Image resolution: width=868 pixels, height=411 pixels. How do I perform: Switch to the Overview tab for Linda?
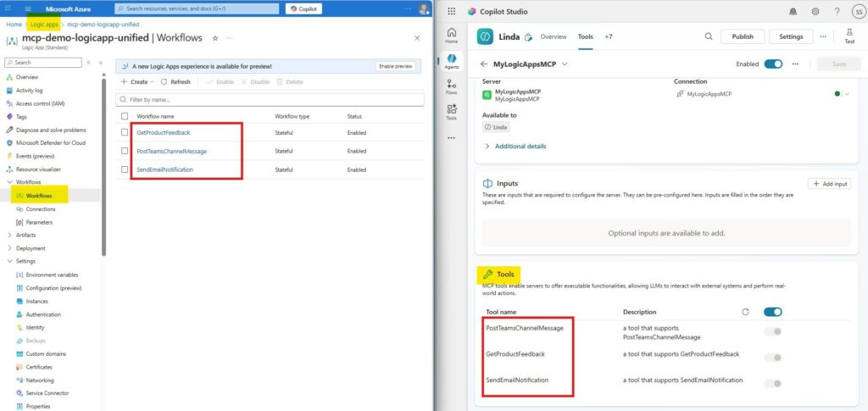(554, 37)
